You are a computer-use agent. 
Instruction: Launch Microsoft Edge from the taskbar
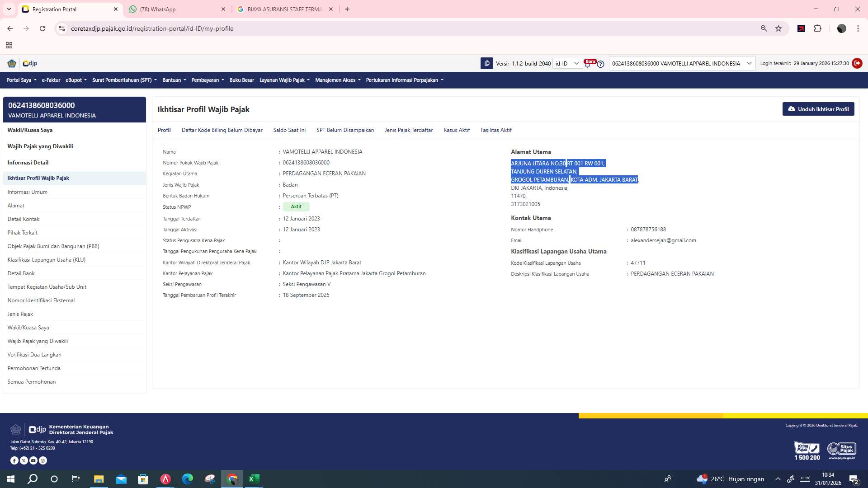click(x=188, y=479)
